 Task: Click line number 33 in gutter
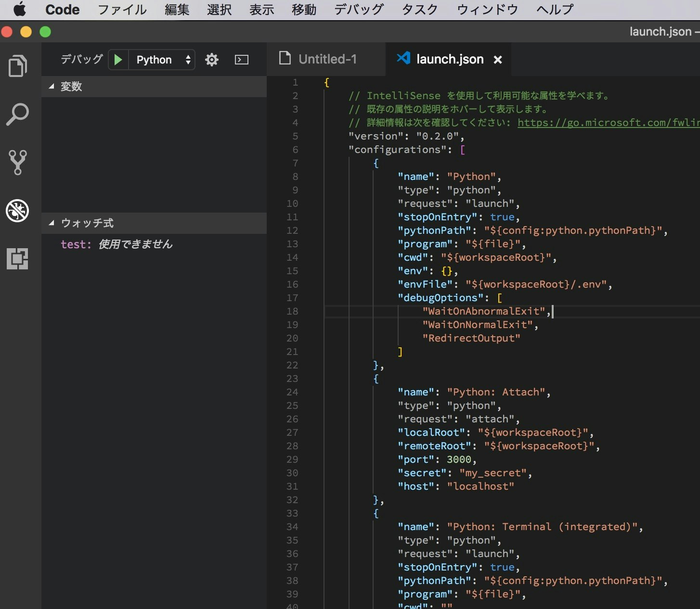293,513
